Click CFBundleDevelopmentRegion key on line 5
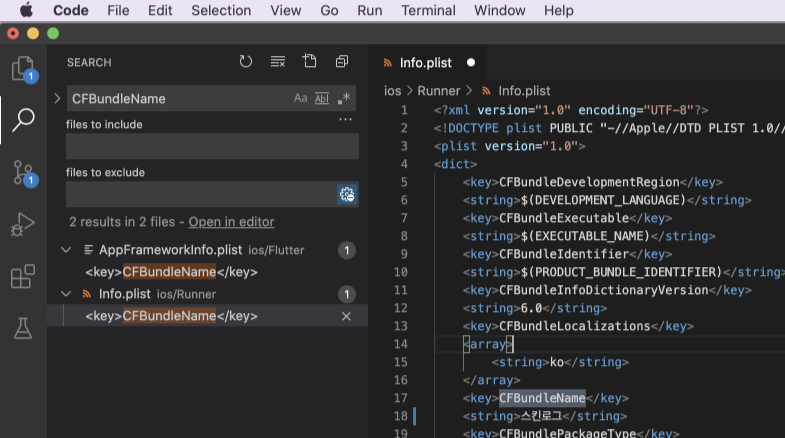Image resolution: width=785 pixels, height=438 pixels. pos(589,182)
